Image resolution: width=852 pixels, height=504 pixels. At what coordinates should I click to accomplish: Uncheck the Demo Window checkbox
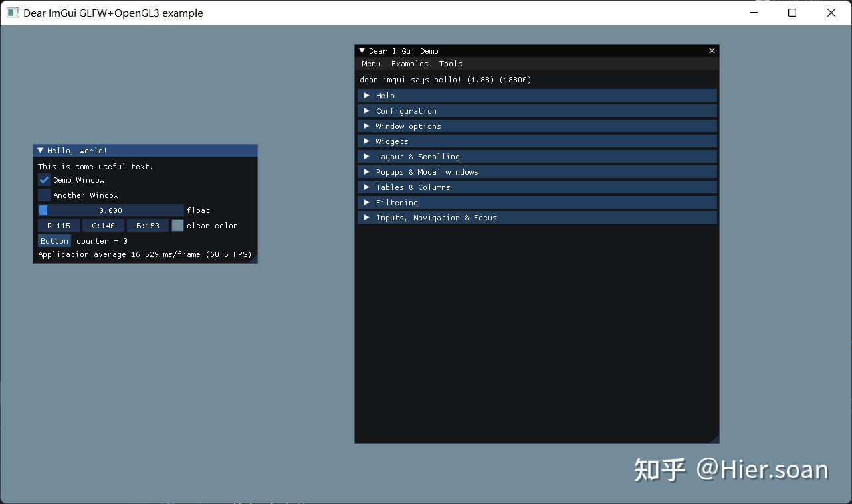pos(44,180)
